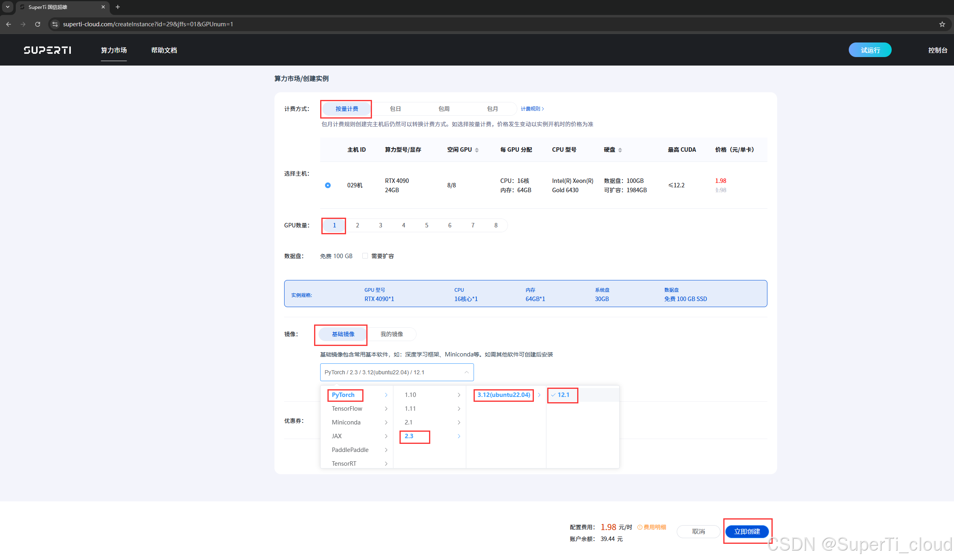Image resolution: width=954 pixels, height=560 pixels.
Task: Expand PaddlePaddle framework option
Action: pyautogui.click(x=357, y=450)
